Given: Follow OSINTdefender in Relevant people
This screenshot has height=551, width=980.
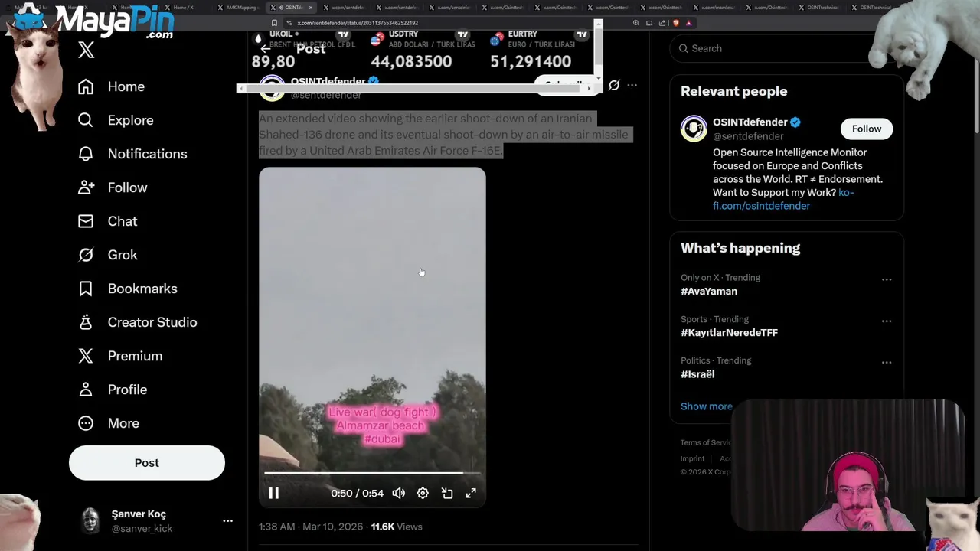Looking at the screenshot, I should pyautogui.click(x=867, y=129).
